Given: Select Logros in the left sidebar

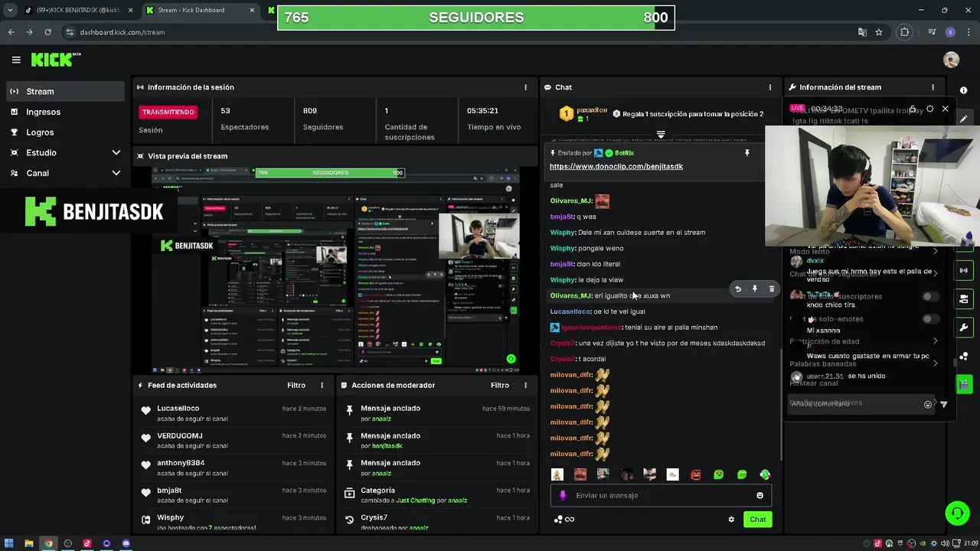Looking at the screenshot, I should (65, 132).
